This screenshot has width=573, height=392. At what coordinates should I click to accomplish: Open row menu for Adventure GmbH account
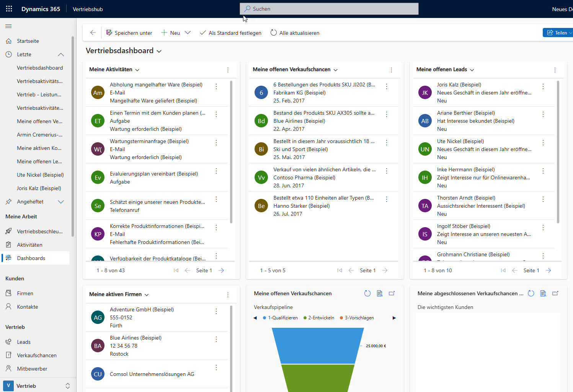(x=216, y=311)
